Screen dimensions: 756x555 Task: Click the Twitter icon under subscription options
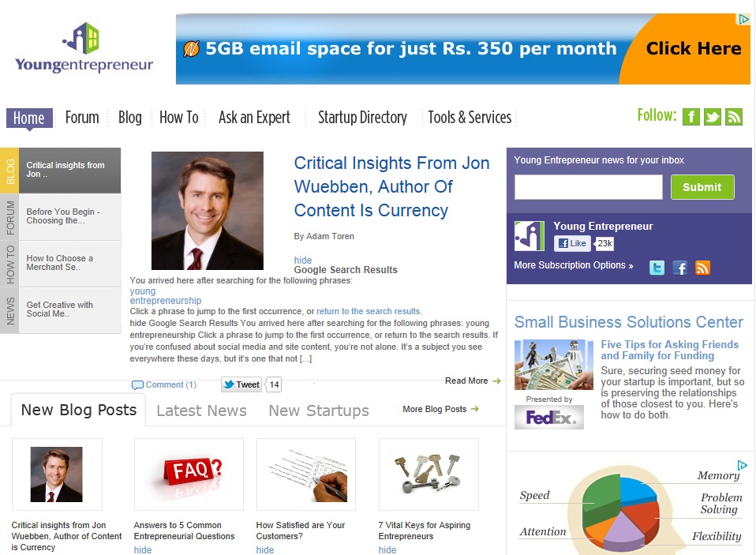point(657,268)
